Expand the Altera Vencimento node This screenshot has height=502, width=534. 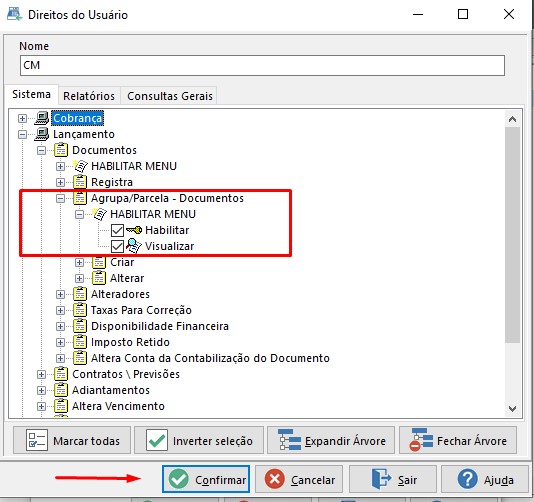[x=41, y=406]
